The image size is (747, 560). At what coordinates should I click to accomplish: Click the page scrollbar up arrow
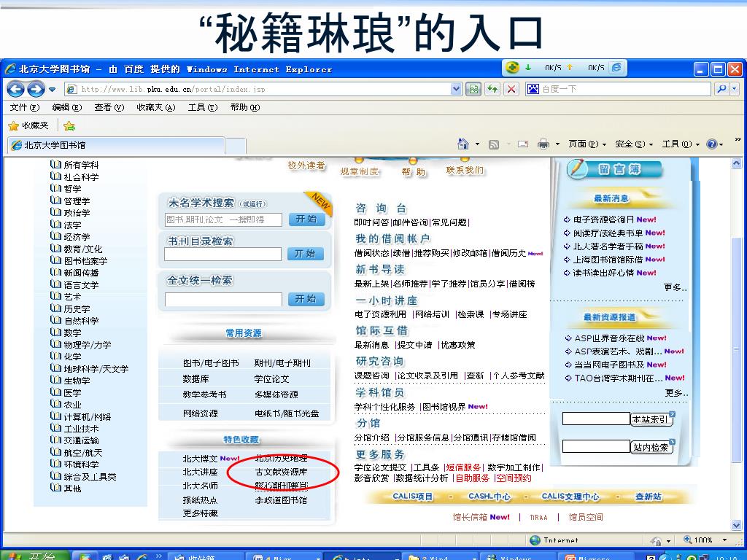pos(737,164)
